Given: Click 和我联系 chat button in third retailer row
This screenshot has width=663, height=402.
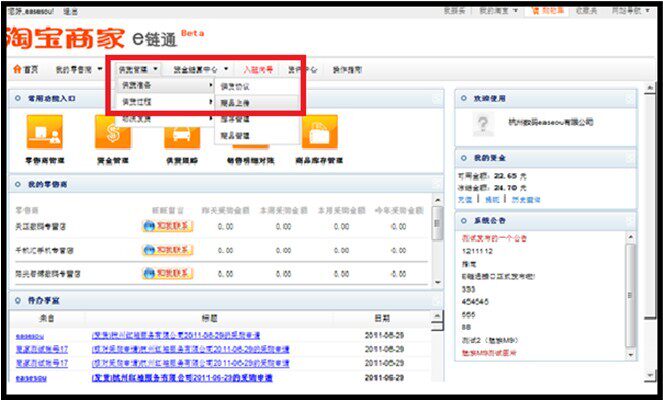Looking at the screenshot, I should tap(168, 274).
